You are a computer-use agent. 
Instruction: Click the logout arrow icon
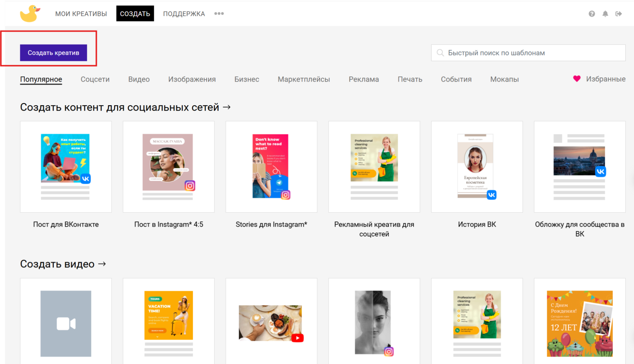point(618,14)
